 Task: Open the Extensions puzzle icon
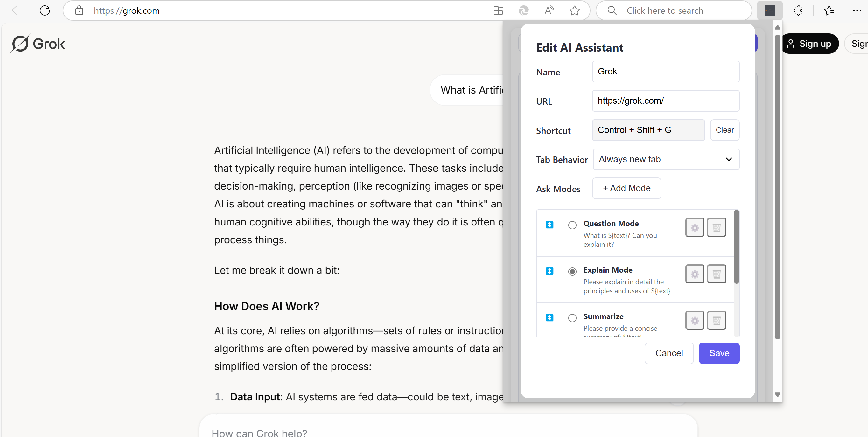(x=798, y=10)
